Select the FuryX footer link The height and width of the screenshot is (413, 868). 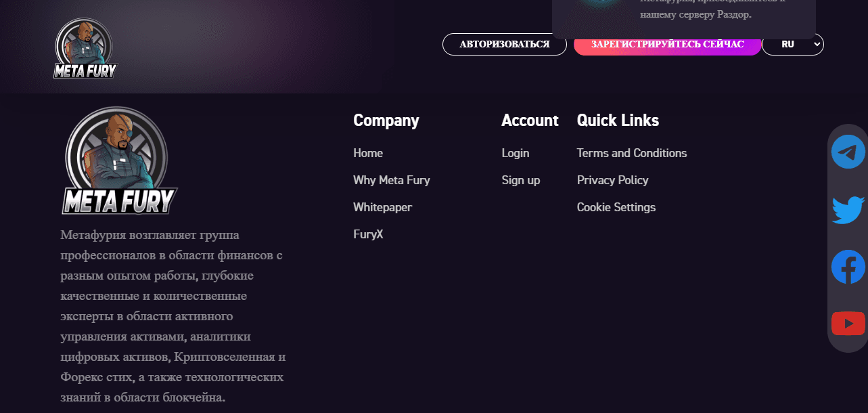click(x=368, y=234)
